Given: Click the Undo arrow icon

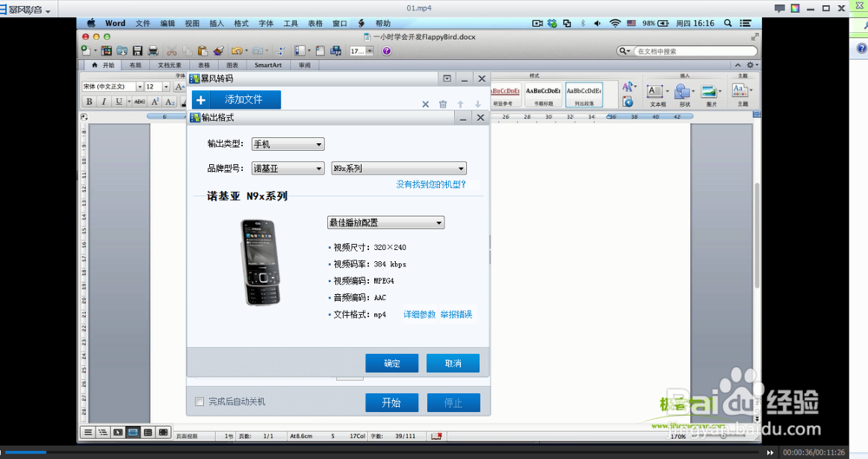Looking at the screenshot, I should point(236,51).
